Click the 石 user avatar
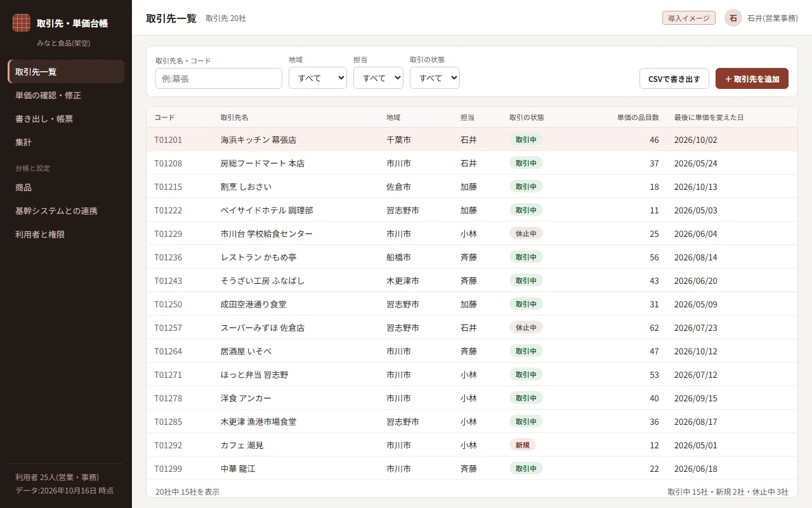Image resolution: width=812 pixels, height=508 pixels. tap(733, 18)
